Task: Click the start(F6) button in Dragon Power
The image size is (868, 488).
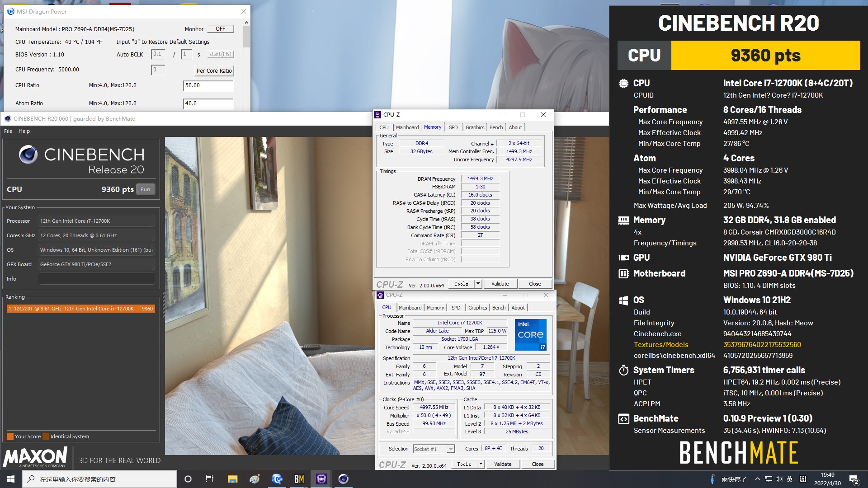Action: (x=220, y=54)
